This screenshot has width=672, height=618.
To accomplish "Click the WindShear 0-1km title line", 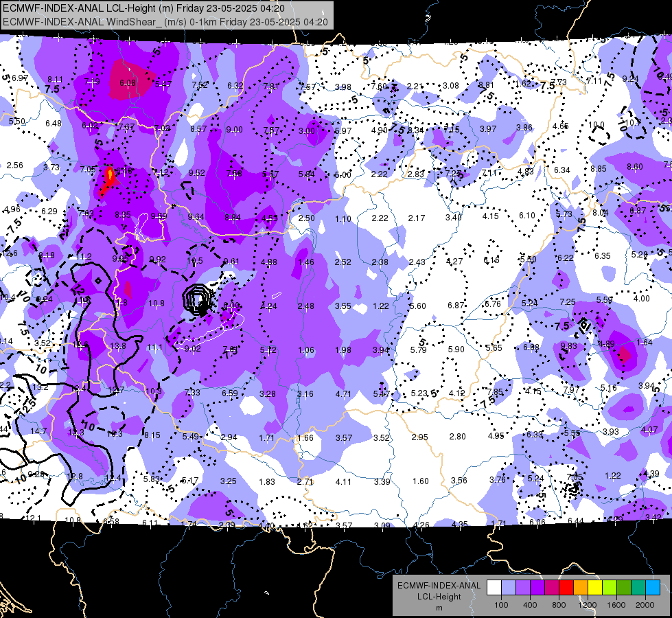I will pyautogui.click(x=165, y=22).
